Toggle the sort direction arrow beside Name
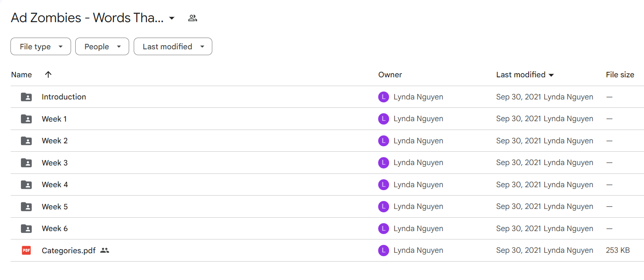The image size is (644, 280). click(x=48, y=74)
